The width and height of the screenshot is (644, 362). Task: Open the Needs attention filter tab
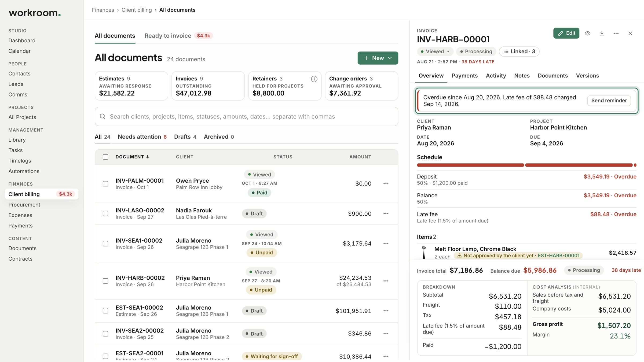pyautogui.click(x=142, y=137)
